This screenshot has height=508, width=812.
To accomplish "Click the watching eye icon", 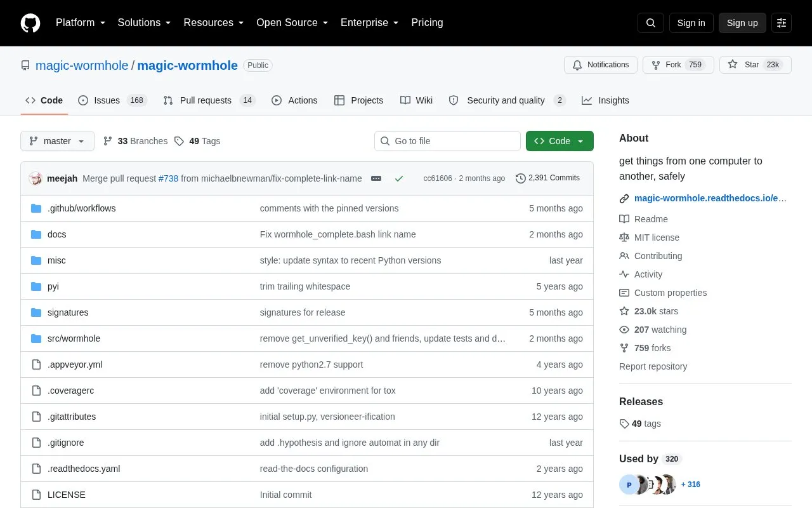I will (624, 330).
